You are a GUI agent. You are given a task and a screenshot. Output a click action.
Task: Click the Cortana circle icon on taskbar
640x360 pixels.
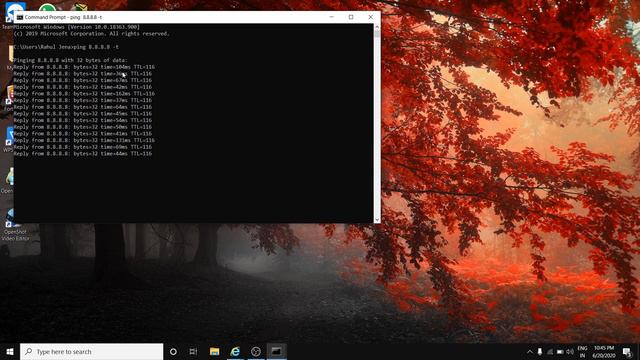pos(173,351)
